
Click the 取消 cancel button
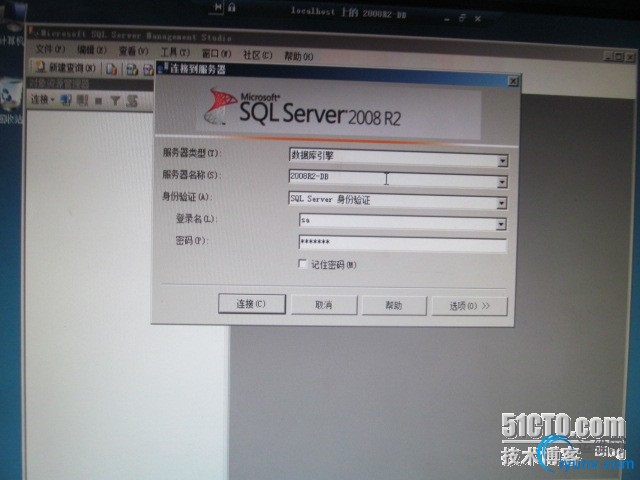click(x=324, y=305)
